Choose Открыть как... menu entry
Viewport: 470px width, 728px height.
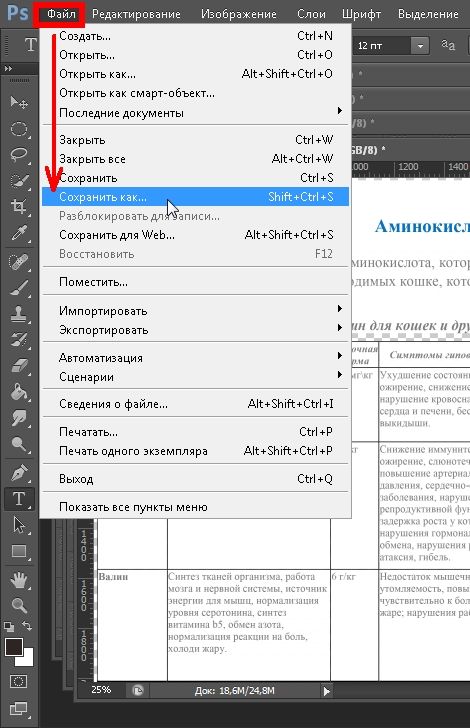point(196,74)
